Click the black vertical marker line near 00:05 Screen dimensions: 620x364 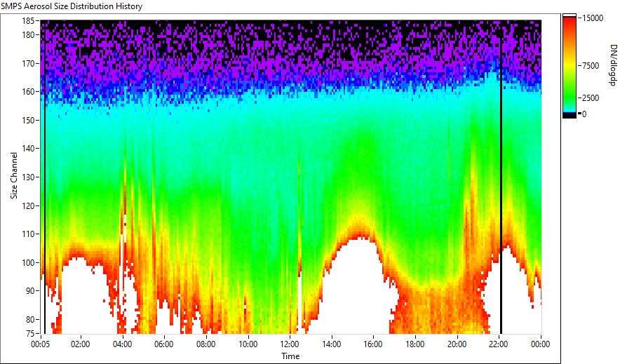click(x=44, y=177)
